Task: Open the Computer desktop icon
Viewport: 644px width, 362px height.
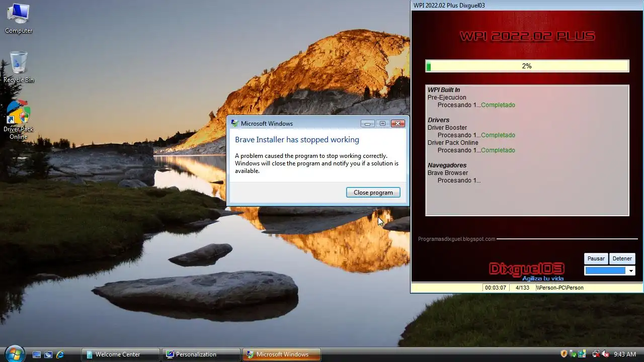Action: [19, 19]
